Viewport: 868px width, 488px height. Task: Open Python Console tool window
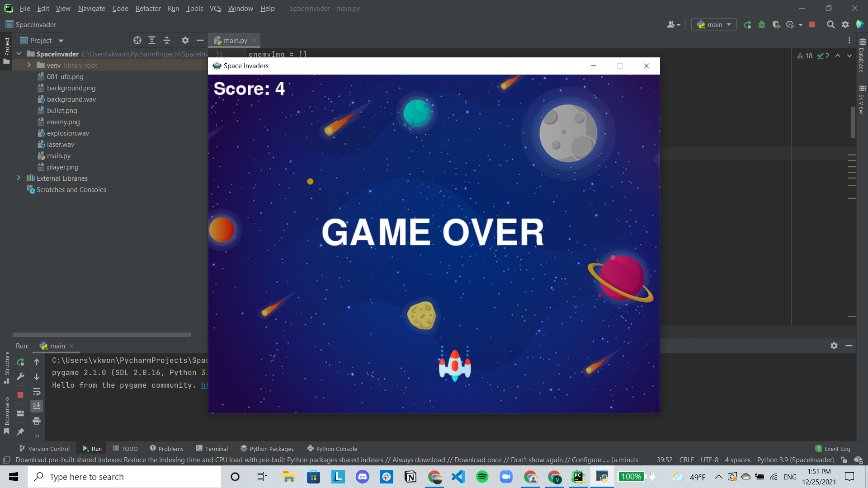click(x=332, y=449)
